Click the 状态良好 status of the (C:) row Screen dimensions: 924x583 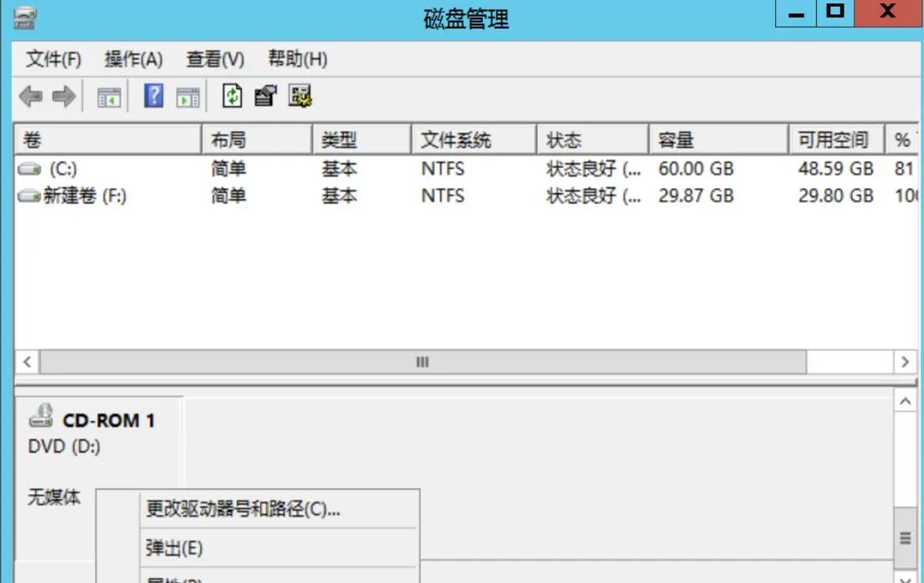coord(593,169)
